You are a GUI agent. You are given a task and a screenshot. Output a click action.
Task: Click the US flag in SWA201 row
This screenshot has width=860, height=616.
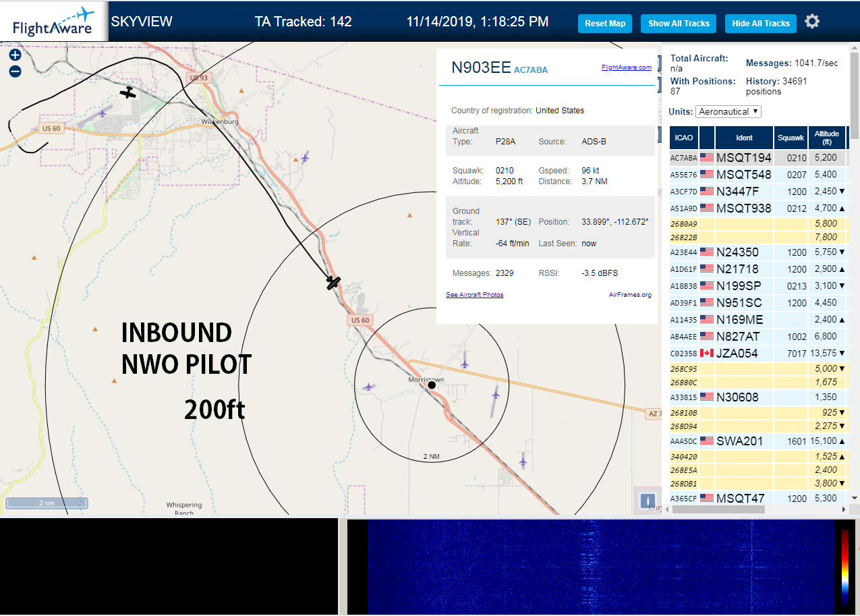point(707,441)
